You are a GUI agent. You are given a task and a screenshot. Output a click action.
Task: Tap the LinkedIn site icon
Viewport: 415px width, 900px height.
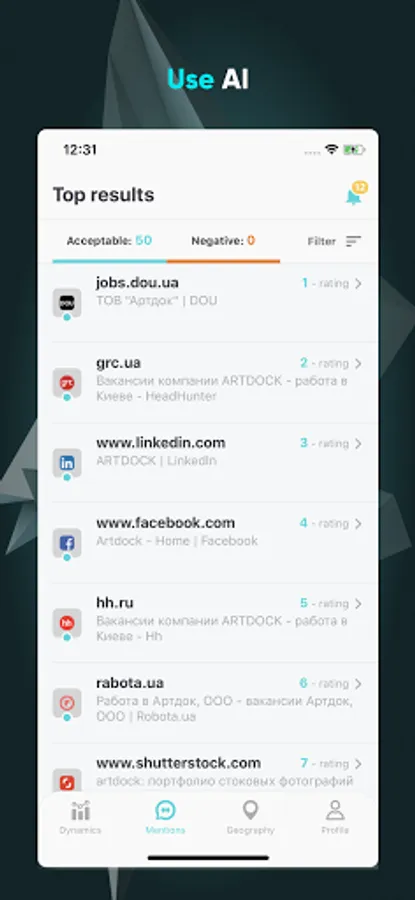[67, 463]
